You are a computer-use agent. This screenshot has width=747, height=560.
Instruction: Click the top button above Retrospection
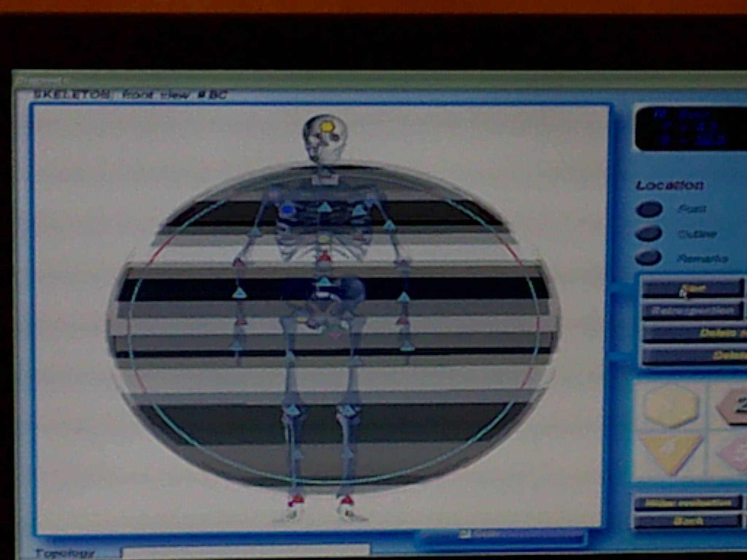693,288
